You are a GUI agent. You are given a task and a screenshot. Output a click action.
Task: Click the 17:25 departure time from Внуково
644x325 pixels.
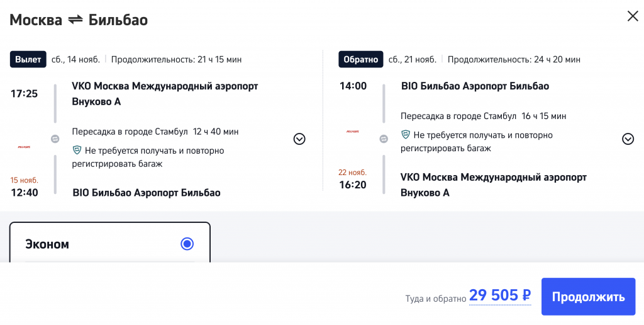(25, 94)
